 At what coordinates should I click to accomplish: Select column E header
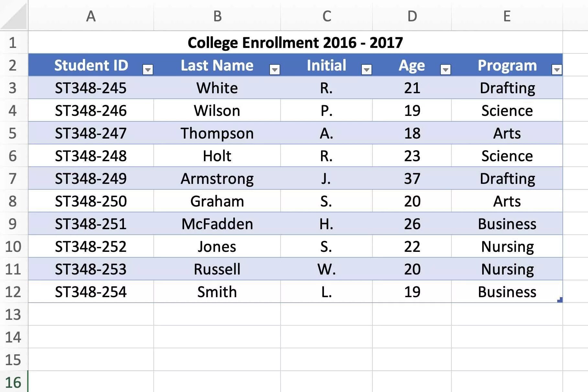click(507, 16)
